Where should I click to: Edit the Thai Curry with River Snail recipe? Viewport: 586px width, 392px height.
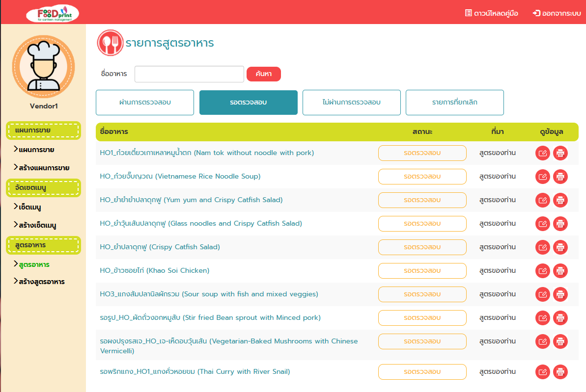click(543, 372)
